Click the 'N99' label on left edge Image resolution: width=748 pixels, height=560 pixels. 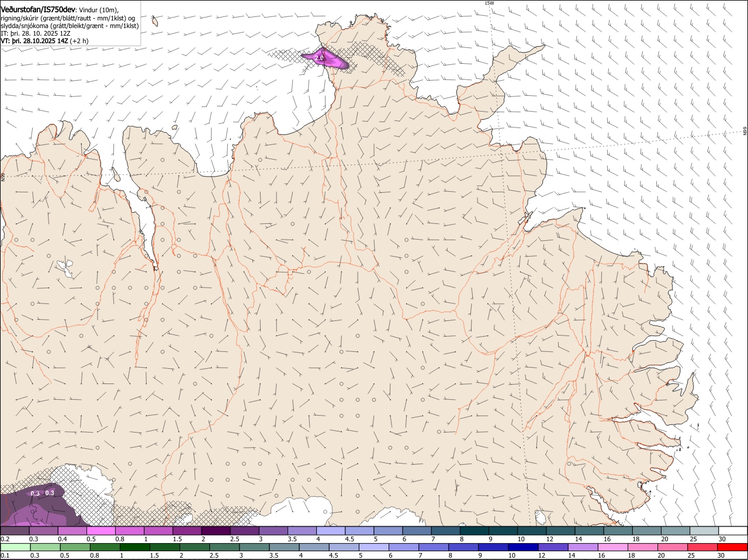click(3, 176)
